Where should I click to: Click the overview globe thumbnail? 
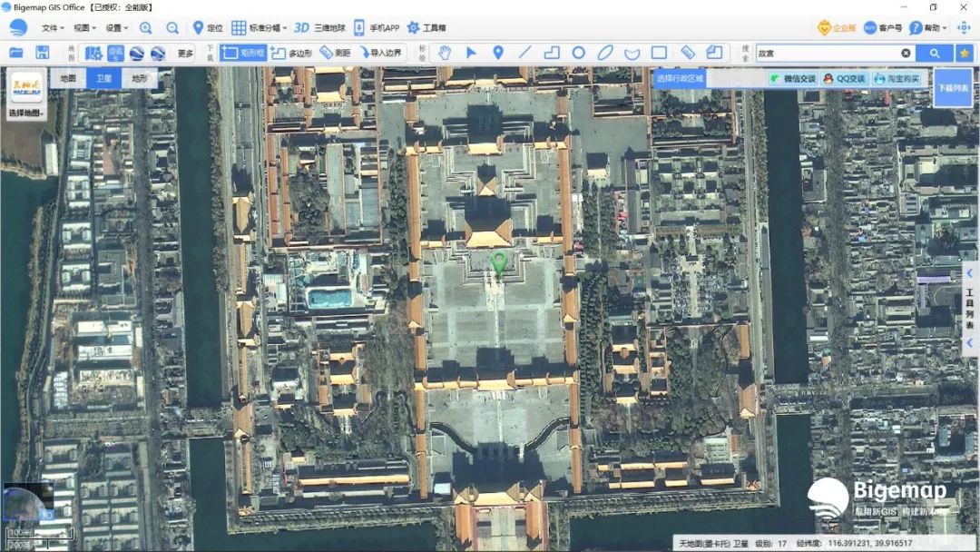click(28, 501)
